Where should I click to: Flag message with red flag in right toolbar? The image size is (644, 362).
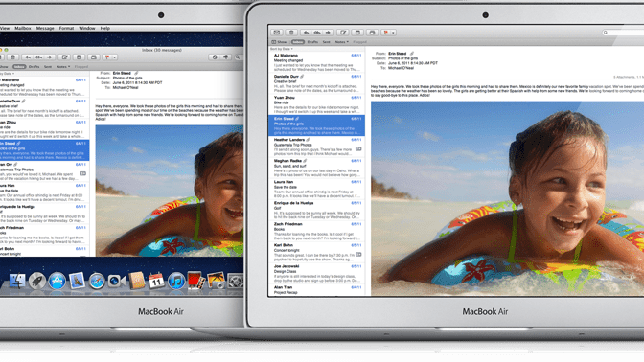point(385,33)
